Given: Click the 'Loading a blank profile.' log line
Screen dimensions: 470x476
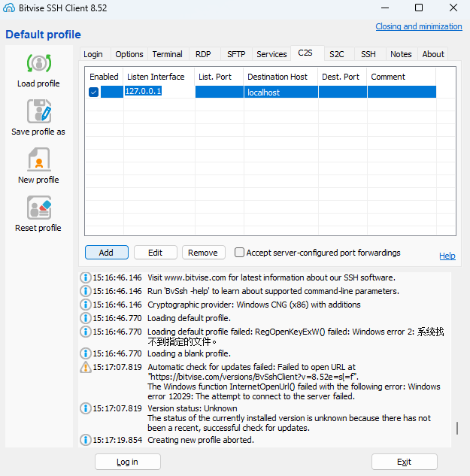Looking at the screenshot, I should point(189,353).
